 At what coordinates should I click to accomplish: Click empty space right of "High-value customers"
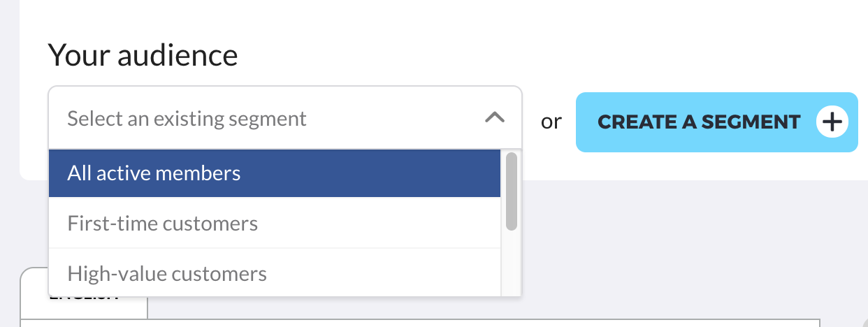click(384, 273)
